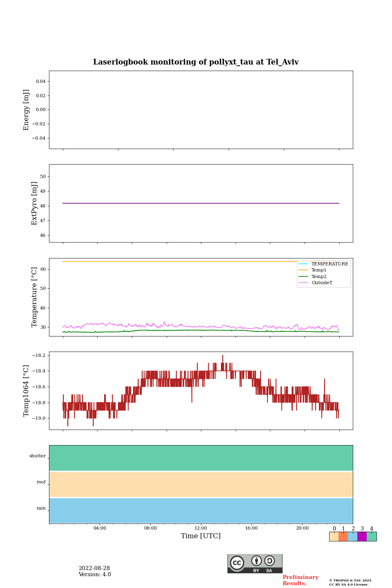Click the cyan TEMPERATURE legend line sample
This screenshot has height=588, width=392.
[303, 264]
